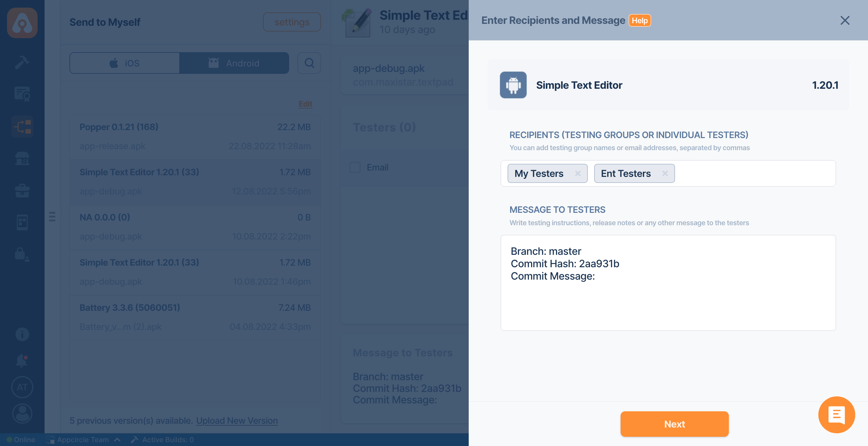
Task: Click the Send to Myself title
Action: point(105,22)
